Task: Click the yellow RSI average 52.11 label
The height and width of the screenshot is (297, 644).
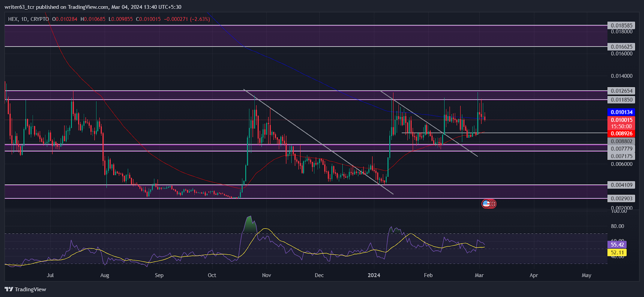Action: tap(617, 253)
